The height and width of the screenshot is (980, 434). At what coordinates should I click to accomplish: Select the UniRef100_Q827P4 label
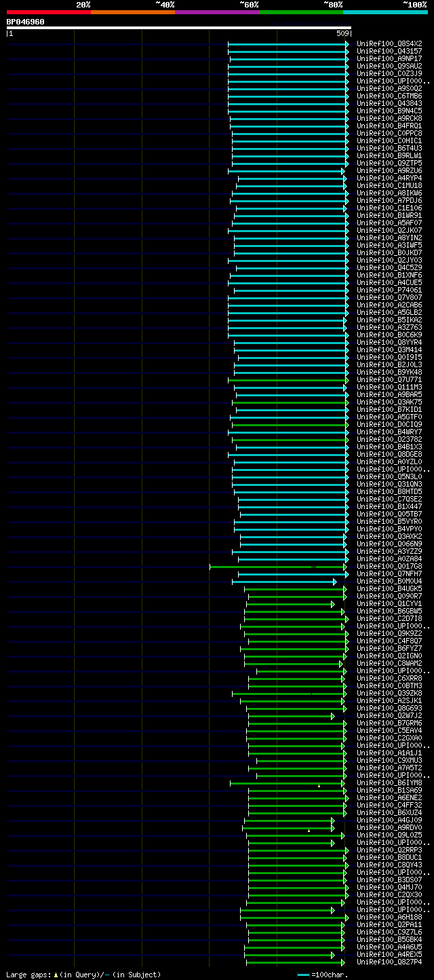tap(390, 962)
